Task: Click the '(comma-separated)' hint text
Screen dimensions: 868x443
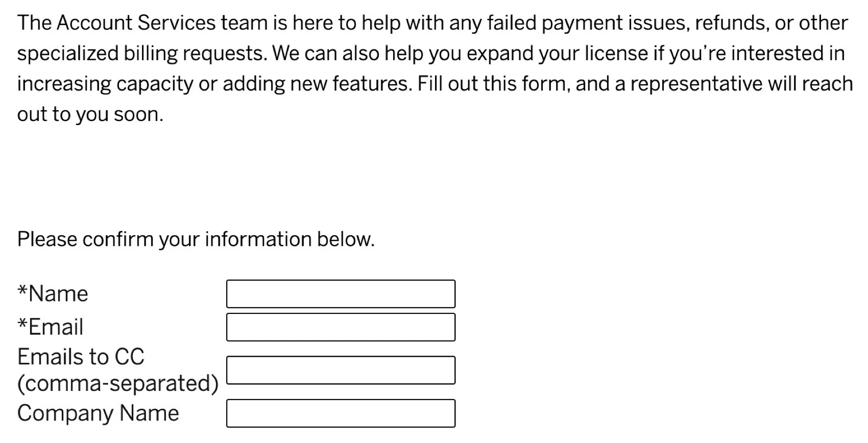Action: pyautogui.click(x=118, y=383)
